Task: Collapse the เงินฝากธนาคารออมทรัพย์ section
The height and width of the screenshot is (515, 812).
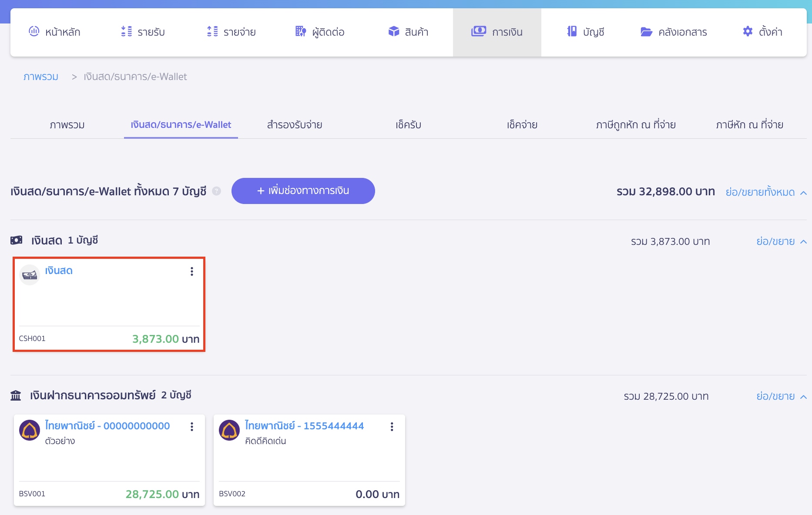Action: pyautogui.click(x=781, y=396)
